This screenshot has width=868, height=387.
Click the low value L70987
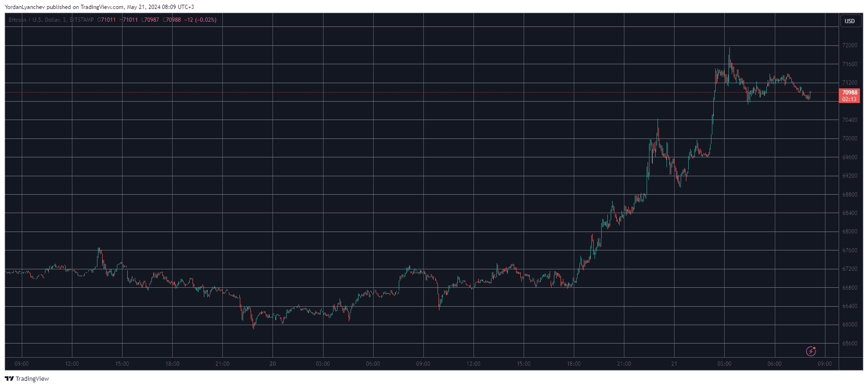pyautogui.click(x=150, y=20)
